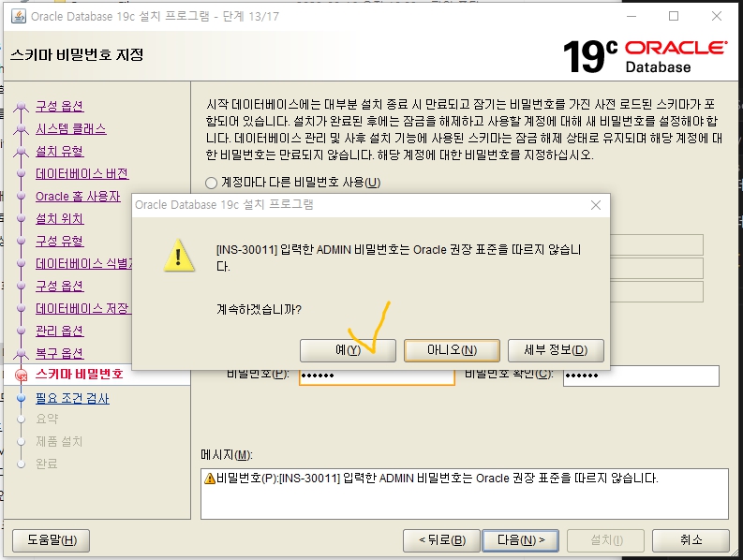Click the step node icon beside 시스템 클래스
Viewport: 743px width, 560px height.
point(21,128)
